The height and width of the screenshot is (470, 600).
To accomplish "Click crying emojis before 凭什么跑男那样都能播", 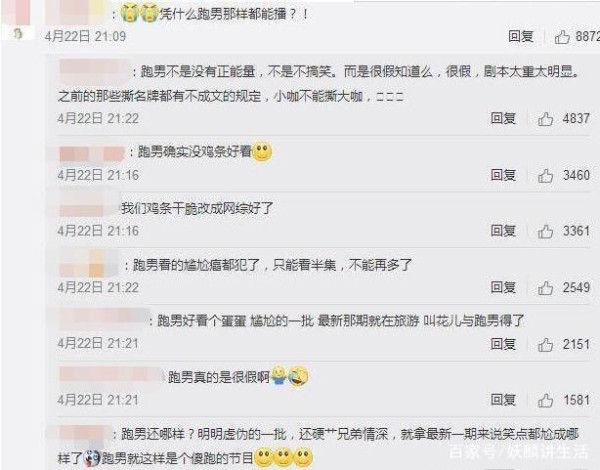I will [139, 14].
